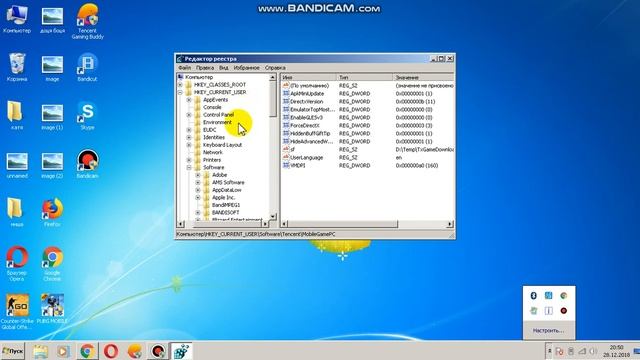Collapse the HKEY_CURRENT_USER node
The height and width of the screenshot is (360, 640).
(180, 93)
